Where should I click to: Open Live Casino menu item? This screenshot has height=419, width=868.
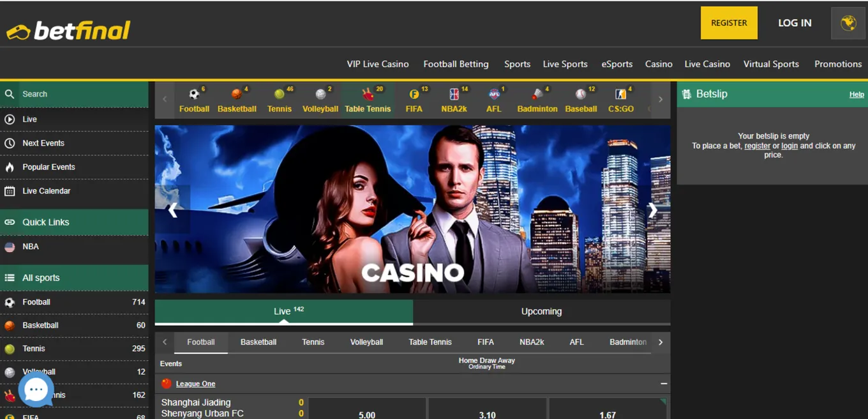click(x=707, y=64)
